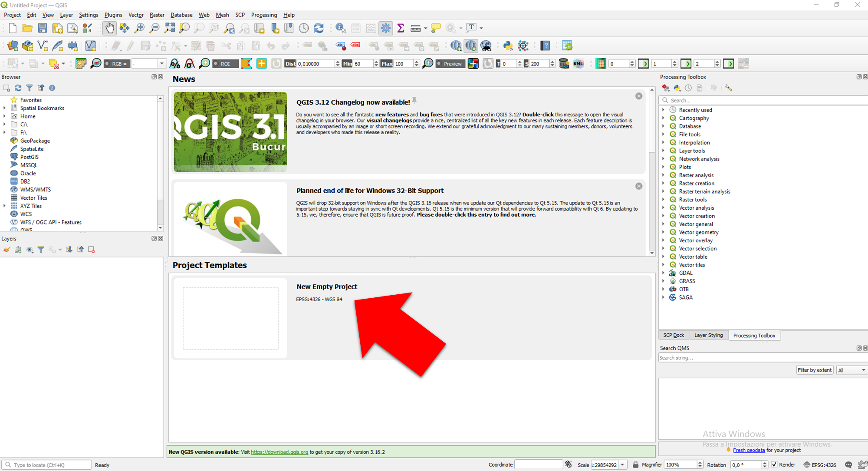Select PostGIS in the Browser tree
Screen dimensions: 868x471
[x=30, y=157]
